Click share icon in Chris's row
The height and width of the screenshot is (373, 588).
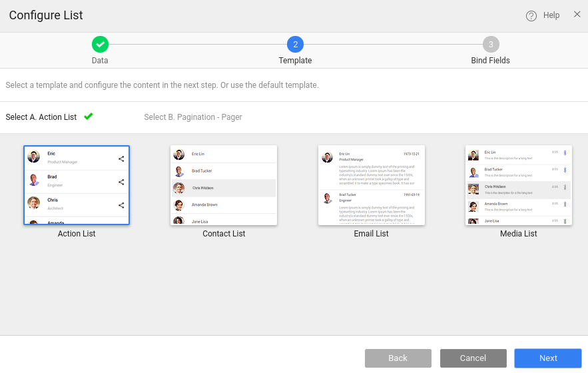coord(121,206)
